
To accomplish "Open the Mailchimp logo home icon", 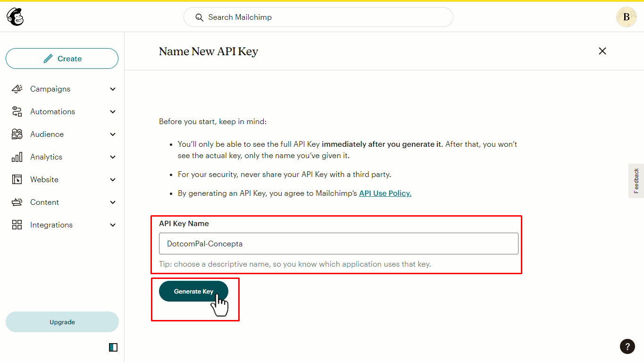I will [x=15, y=17].
